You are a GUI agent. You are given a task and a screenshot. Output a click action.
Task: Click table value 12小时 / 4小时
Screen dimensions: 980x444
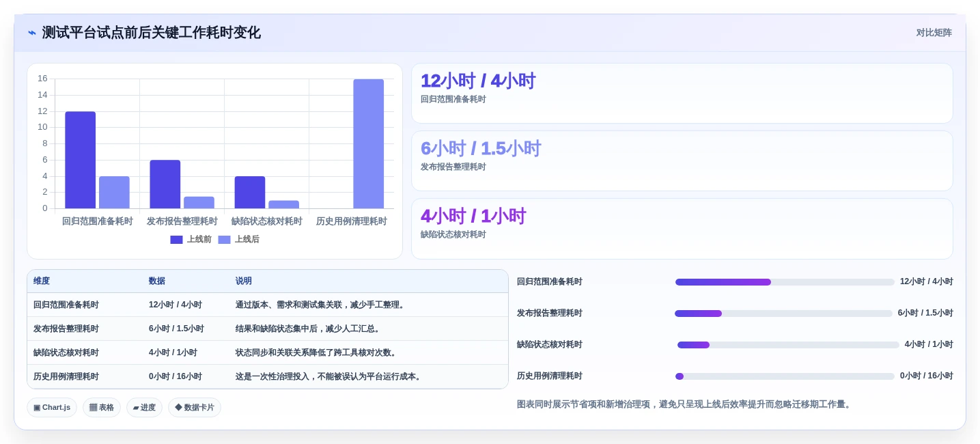176,305
